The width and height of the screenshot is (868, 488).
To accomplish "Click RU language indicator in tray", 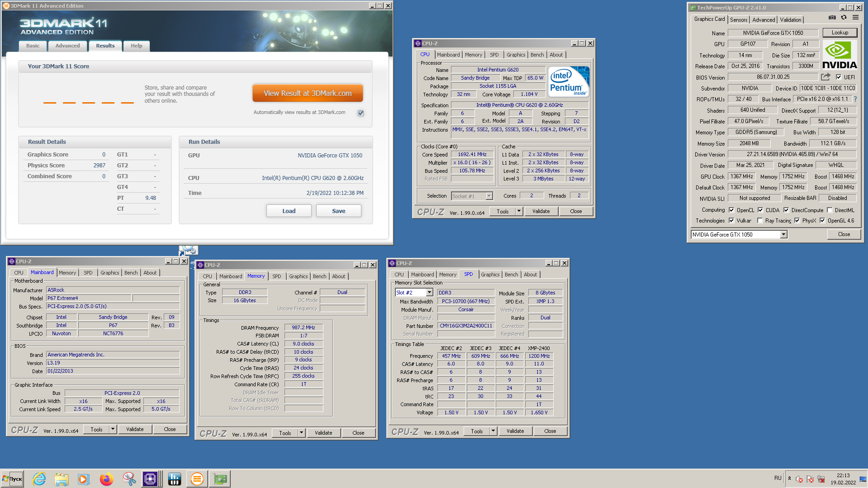I will point(778,478).
